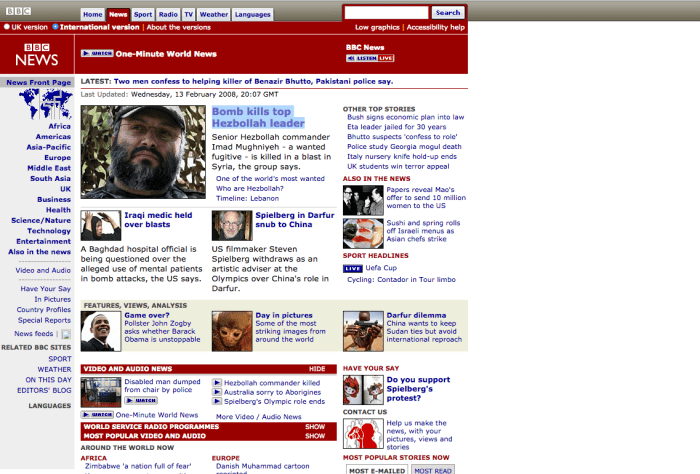The height and width of the screenshot is (474, 700).
Task: Open Bomb kills top Hezbollah leader headline
Action: pyautogui.click(x=258, y=117)
